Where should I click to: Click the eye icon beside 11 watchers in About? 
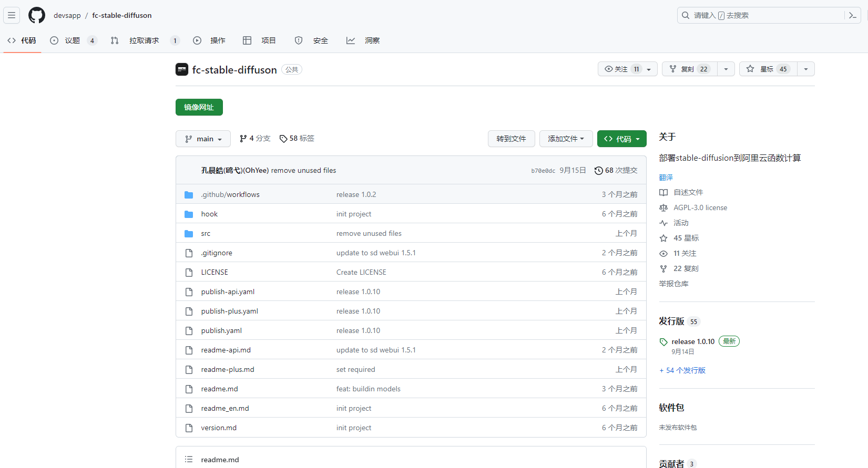tap(663, 254)
